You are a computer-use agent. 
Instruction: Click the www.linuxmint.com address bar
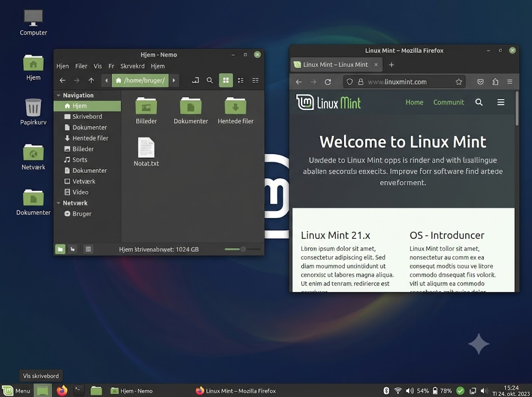click(x=404, y=81)
